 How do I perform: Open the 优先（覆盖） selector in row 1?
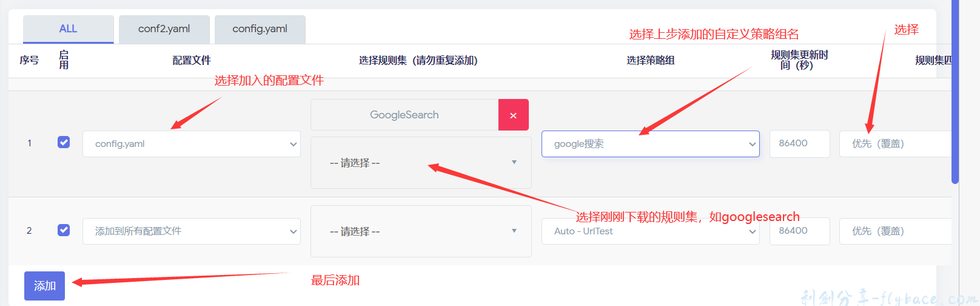click(x=894, y=144)
